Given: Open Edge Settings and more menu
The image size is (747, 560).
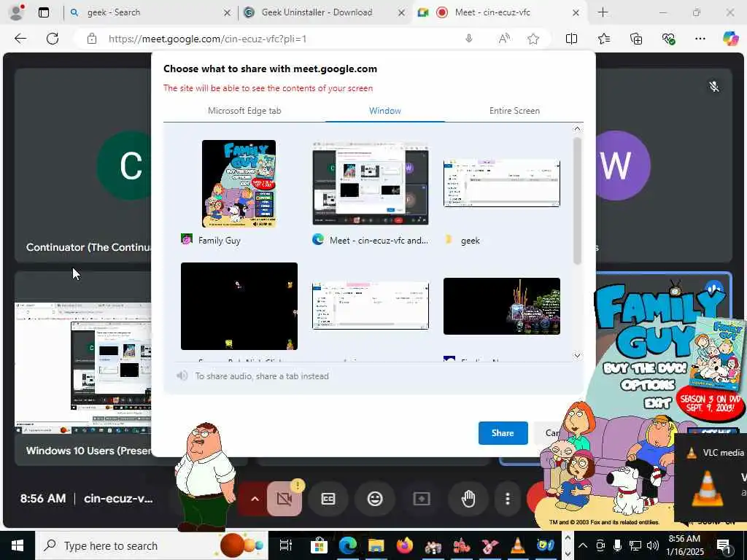Looking at the screenshot, I should click(700, 39).
